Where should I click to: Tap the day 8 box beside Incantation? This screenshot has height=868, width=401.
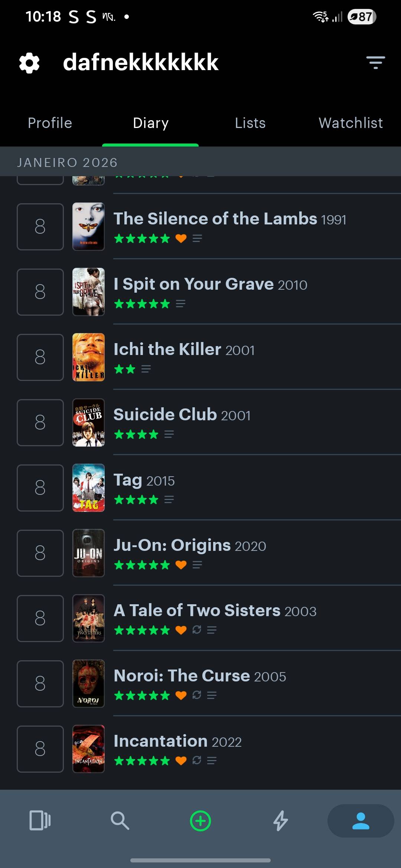tap(40, 749)
